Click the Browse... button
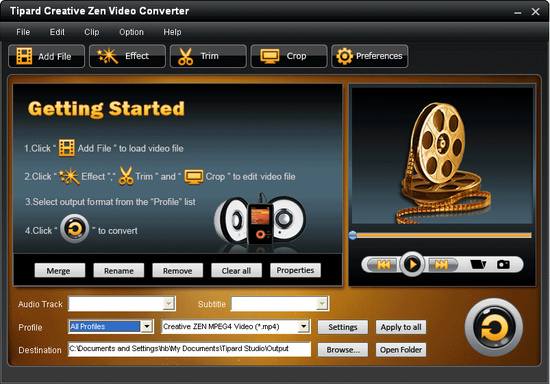The width and height of the screenshot is (550, 384). point(343,350)
